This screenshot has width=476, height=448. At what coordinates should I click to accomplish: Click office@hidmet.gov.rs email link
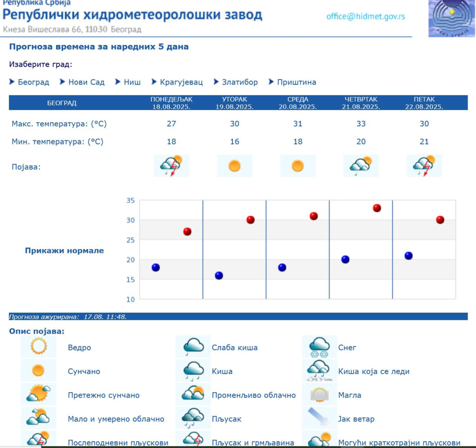365,16
